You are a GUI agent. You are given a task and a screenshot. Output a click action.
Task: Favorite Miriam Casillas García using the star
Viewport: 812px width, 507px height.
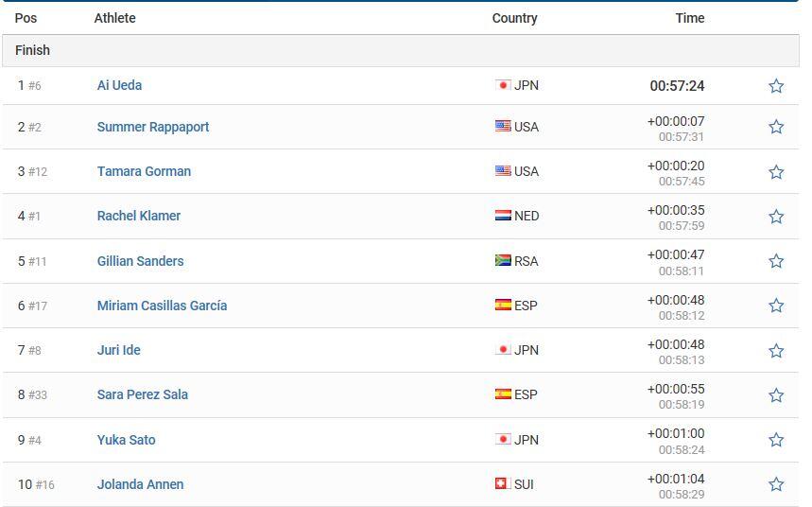pyautogui.click(x=776, y=306)
